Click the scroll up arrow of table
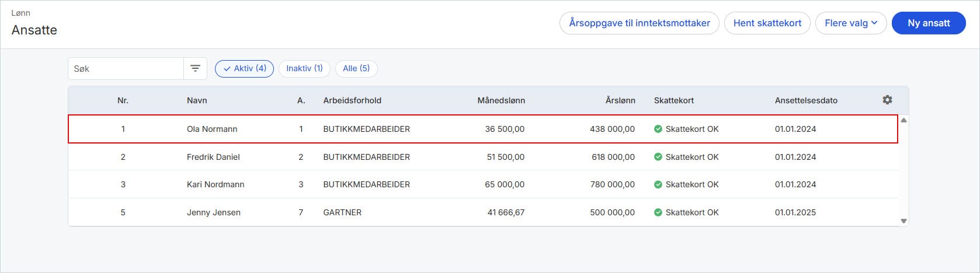 click(903, 120)
